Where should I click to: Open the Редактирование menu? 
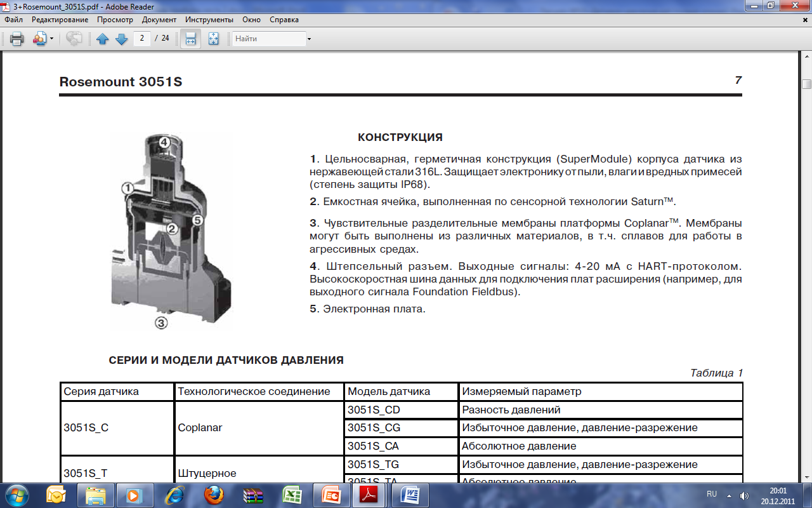60,20
